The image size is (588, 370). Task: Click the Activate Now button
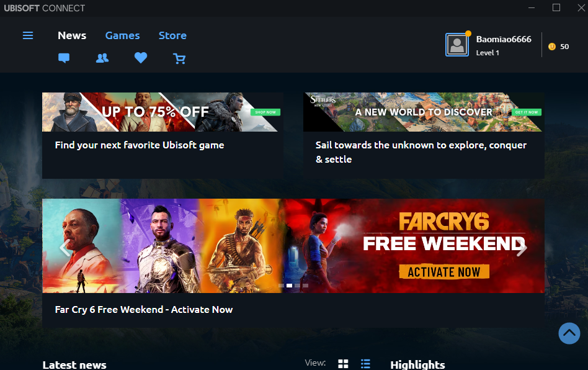tap(444, 272)
